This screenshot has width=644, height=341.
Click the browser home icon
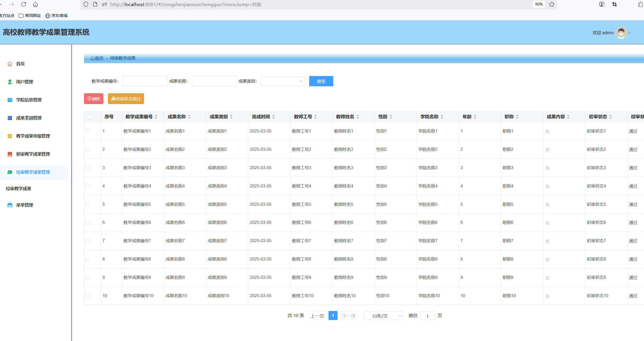click(x=35, y=4)
